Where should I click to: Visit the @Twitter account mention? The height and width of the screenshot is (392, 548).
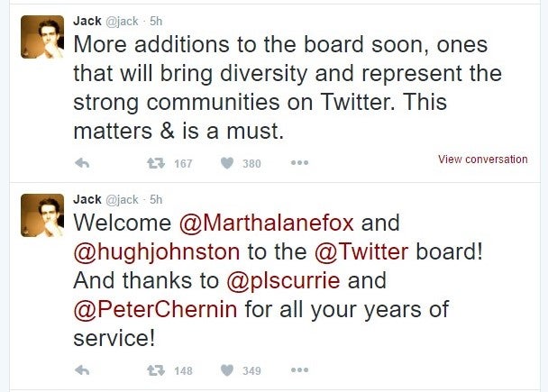[361, 252]
